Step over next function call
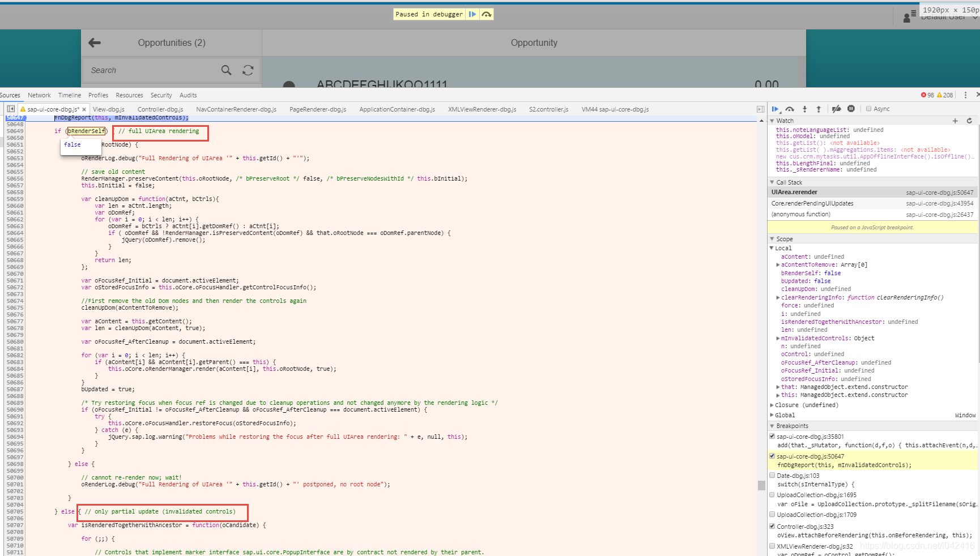This screenshot has width=980, height=556. [790, 109]
